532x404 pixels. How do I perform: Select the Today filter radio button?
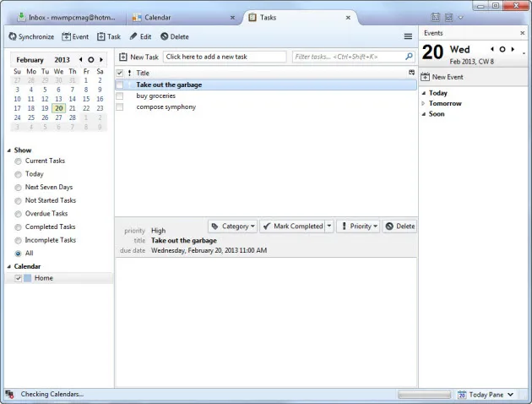(19, 174)
